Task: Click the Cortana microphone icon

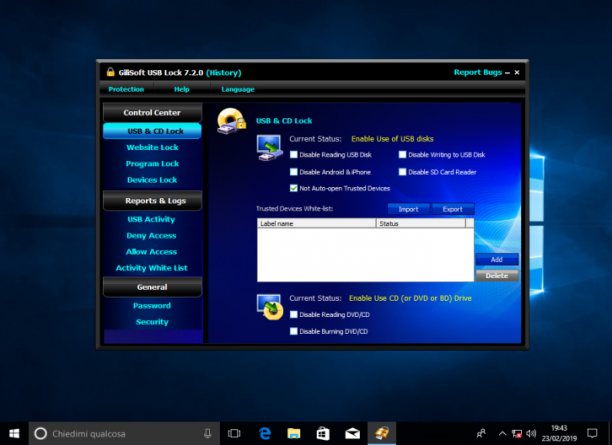Action: [208, 433]
